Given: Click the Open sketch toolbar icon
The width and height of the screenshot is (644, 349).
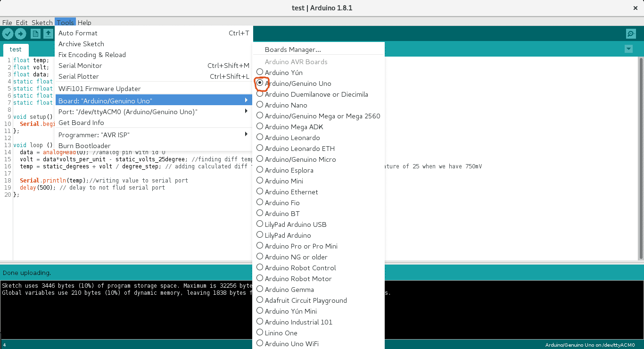Looking at the screenshot, I should point(48,33).
